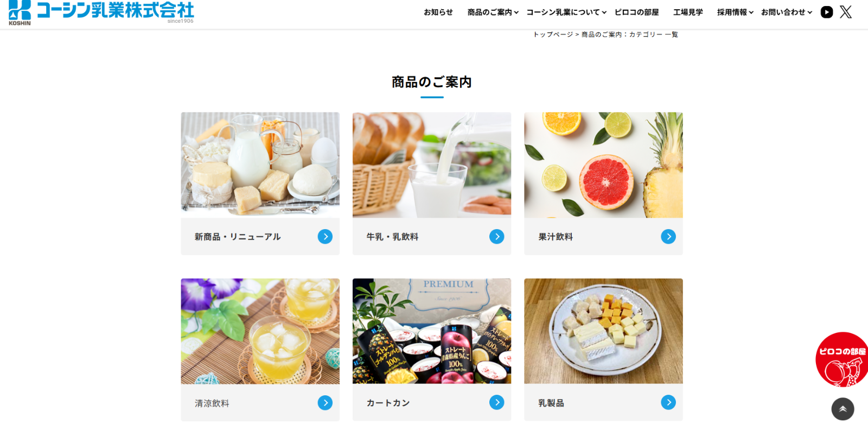Click the arrow icon on 牛乳・乳飲料 card

(x=496, y=237)
